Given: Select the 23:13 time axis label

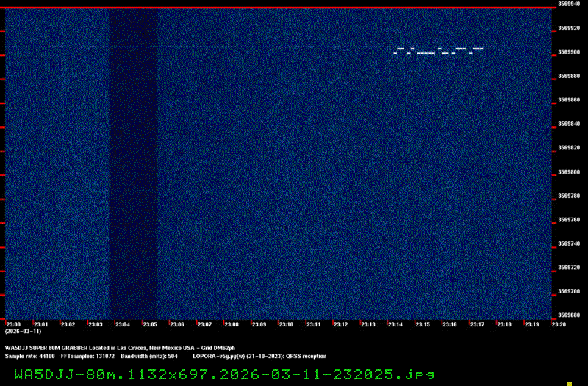Looking at the screenshot, I should point(368,324).
